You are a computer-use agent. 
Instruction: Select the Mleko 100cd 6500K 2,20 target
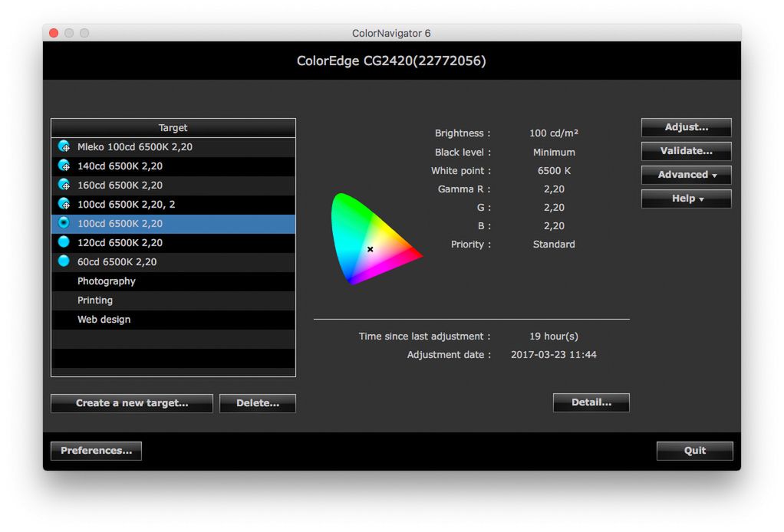173,147
